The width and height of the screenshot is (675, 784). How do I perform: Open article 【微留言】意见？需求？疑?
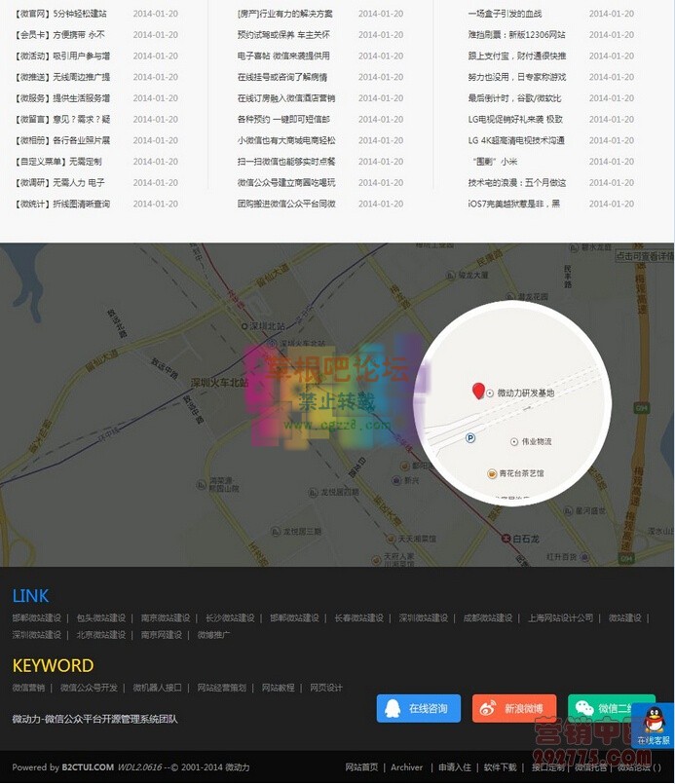click(x=62, y=120)
